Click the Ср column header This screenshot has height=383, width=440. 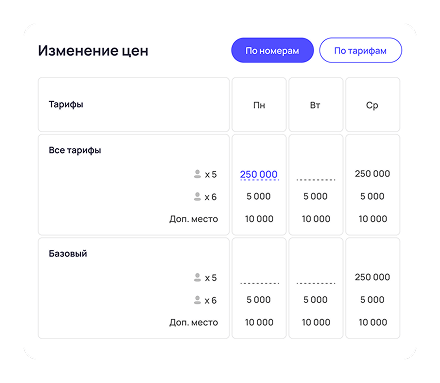point(372,105)
